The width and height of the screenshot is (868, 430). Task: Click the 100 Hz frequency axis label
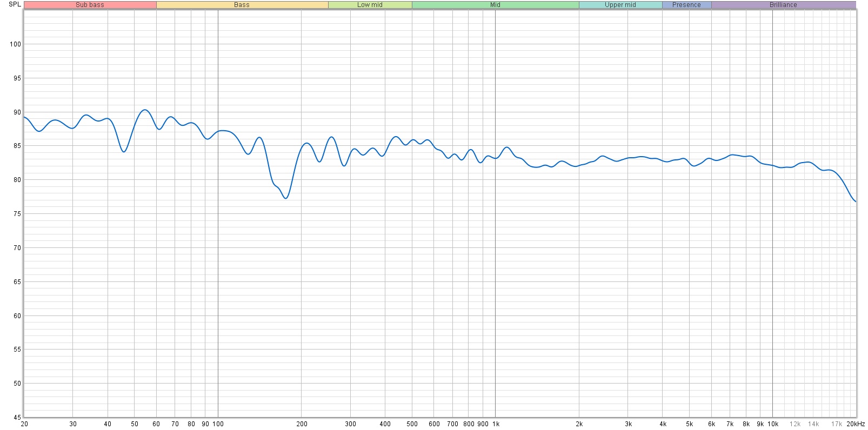tap(218, 424)
